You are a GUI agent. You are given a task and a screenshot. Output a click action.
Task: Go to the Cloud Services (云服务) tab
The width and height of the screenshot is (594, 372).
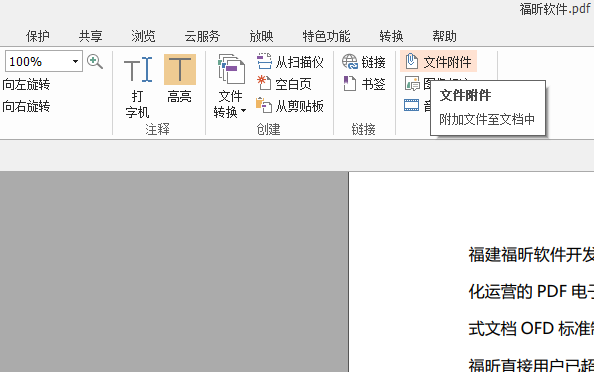pos(202,36)
